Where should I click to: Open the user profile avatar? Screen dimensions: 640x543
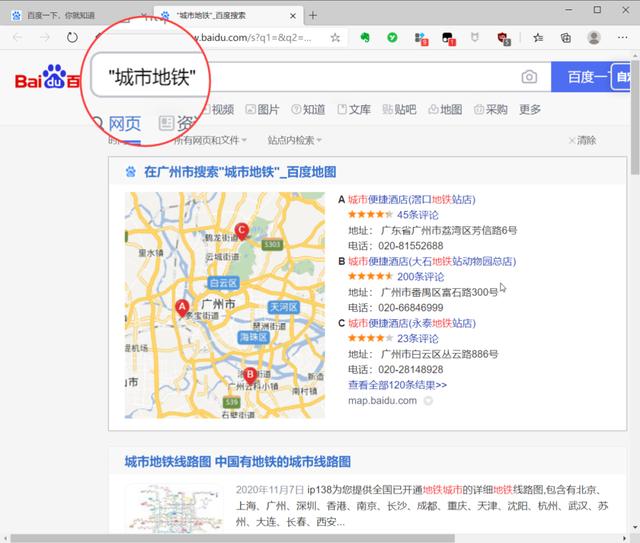coord(594,38)
